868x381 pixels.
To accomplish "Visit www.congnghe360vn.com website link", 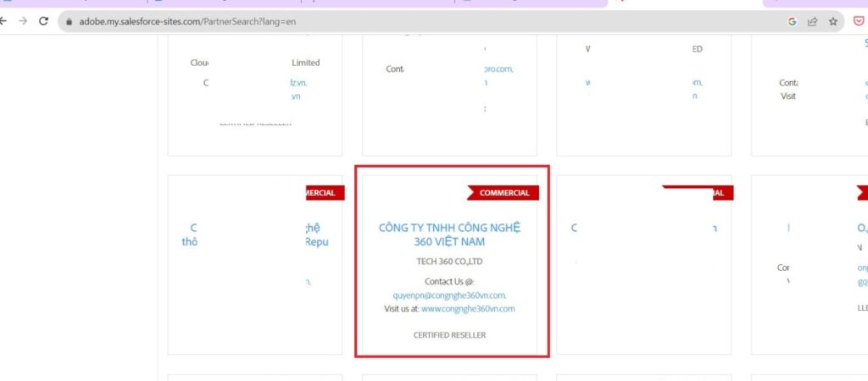I will (x=468, y=308).
